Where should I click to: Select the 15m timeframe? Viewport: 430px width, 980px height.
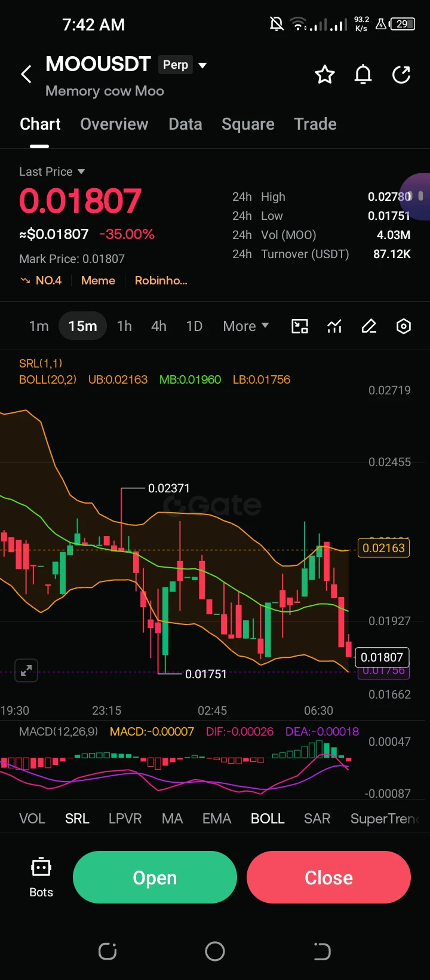pyautogui.click(x=82, y=326)
